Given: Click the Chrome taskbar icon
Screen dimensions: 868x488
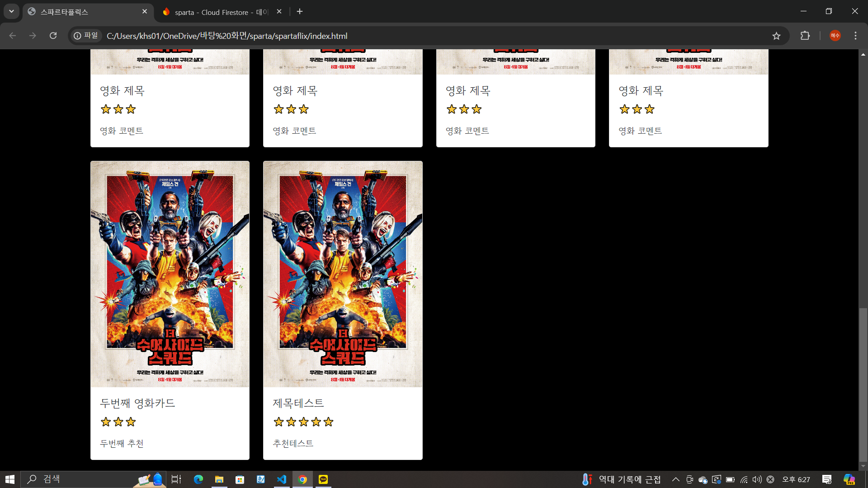Looking at the screenshot, I should click(x=302, y=479).
